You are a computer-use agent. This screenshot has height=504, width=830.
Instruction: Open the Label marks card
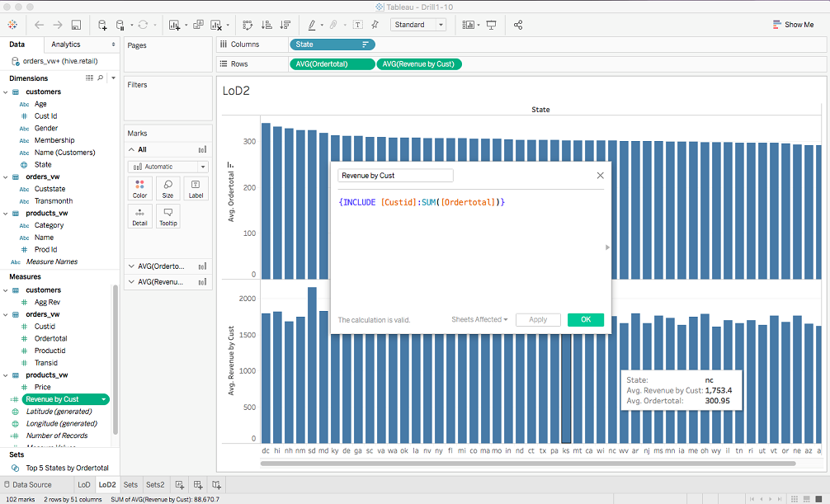(196, 189)
